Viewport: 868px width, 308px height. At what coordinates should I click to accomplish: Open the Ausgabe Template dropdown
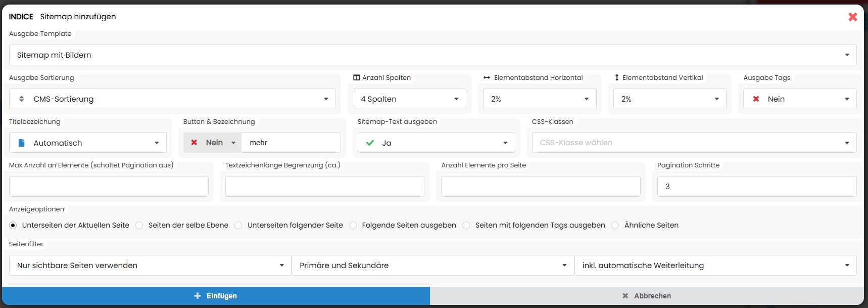[432, 55]
